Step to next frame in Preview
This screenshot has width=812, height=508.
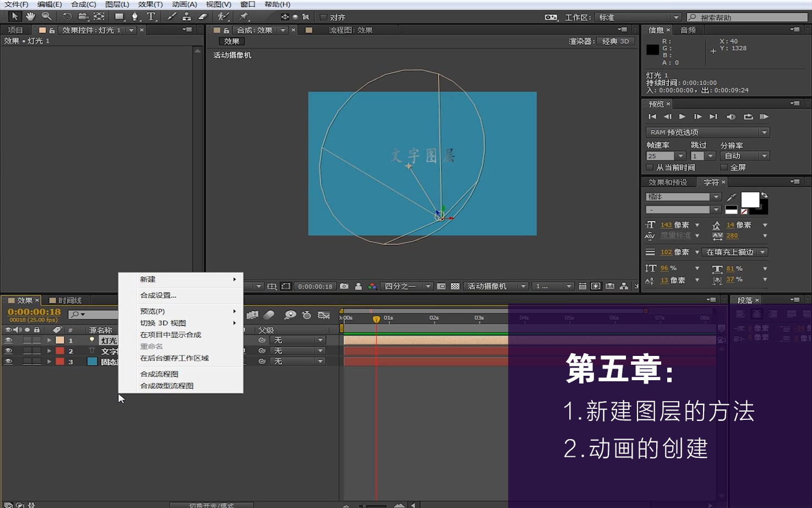[x=697, y=117]
